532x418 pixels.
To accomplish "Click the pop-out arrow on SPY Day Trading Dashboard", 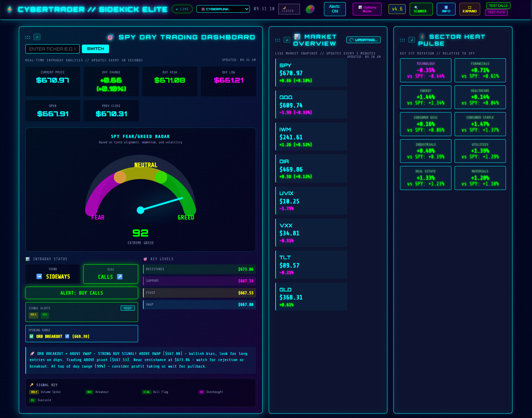I will pyautogui.click(x=37, y=37).
